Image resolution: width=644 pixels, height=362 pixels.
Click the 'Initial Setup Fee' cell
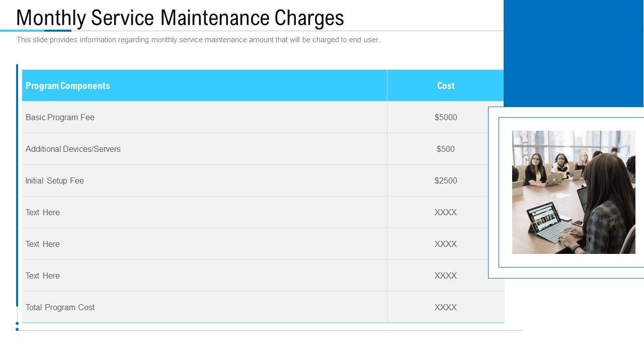coord(55,181)
